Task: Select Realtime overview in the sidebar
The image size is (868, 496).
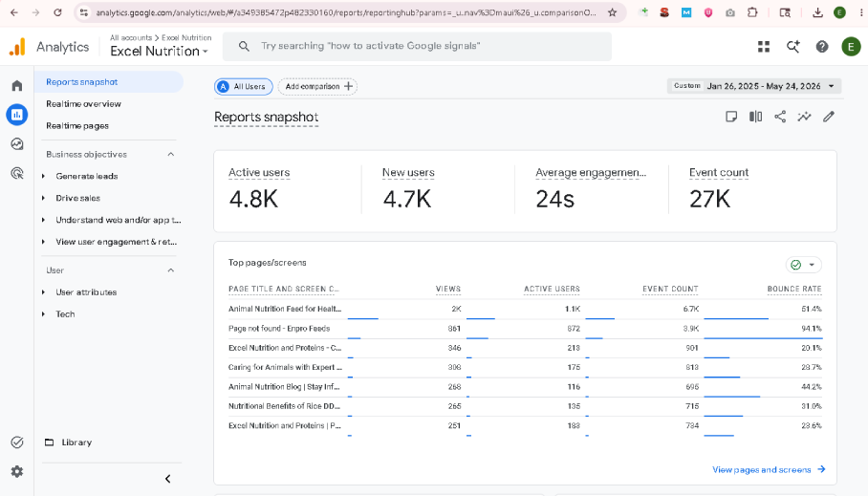Action: (83, 104)
